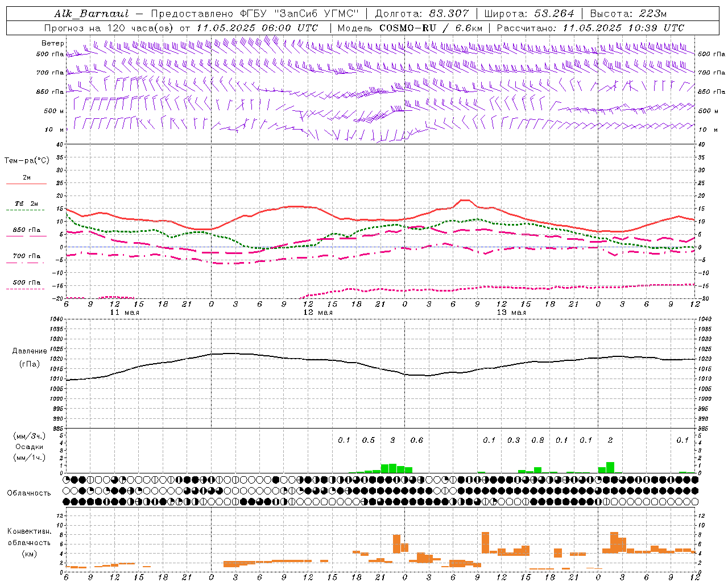The height and width of the screenshot is (582, 728).
Task: Click the 13 мая date label
Action: [511, 313]
